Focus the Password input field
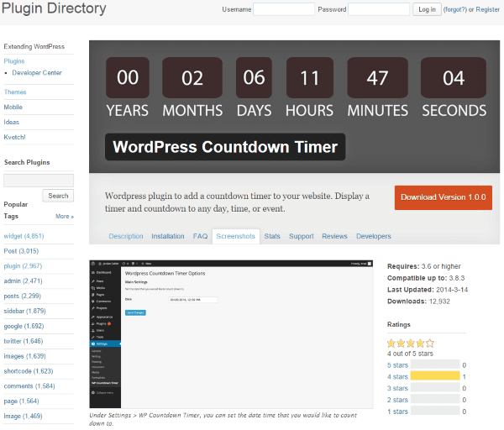 coord(378,9)
